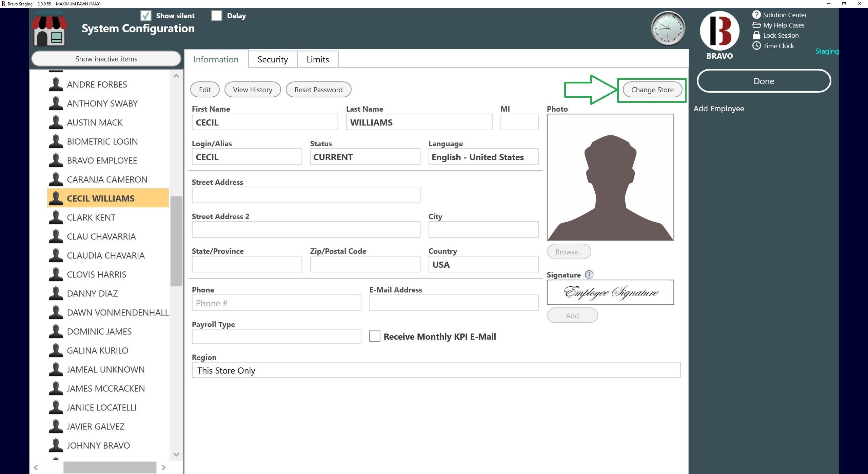Image resolution: width=868 pixels, height=474 pixels.
Task: Open My Help Cases folder icon
Action: tap(756, 25)
